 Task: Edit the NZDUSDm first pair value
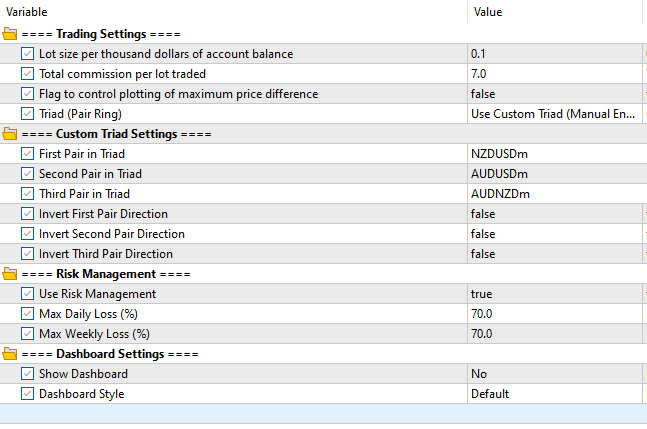(x=553, y=153)
